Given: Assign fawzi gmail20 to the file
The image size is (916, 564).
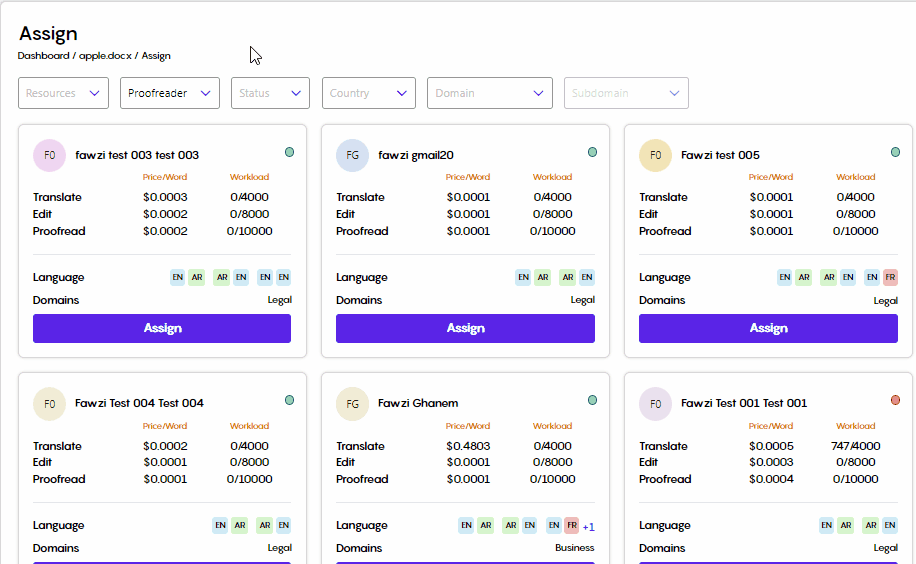Looking at the screenshot, I should [465, 328].
